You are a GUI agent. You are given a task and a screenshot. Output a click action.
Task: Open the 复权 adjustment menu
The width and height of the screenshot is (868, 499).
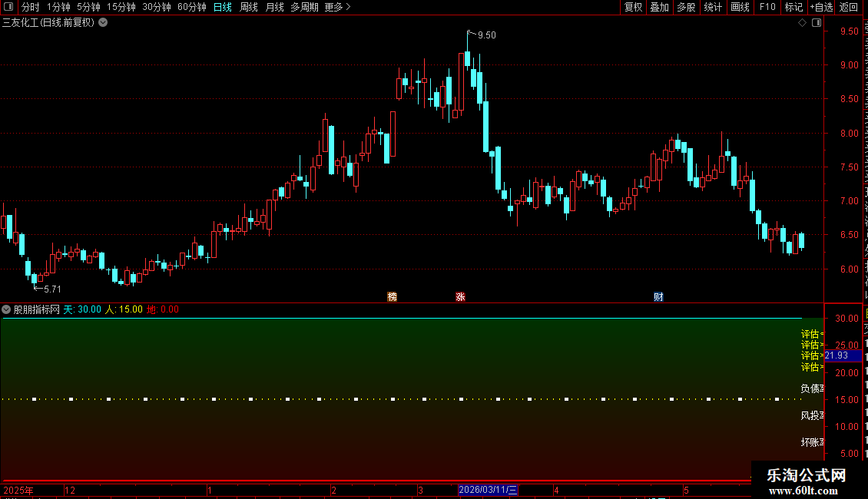point(633,7)
